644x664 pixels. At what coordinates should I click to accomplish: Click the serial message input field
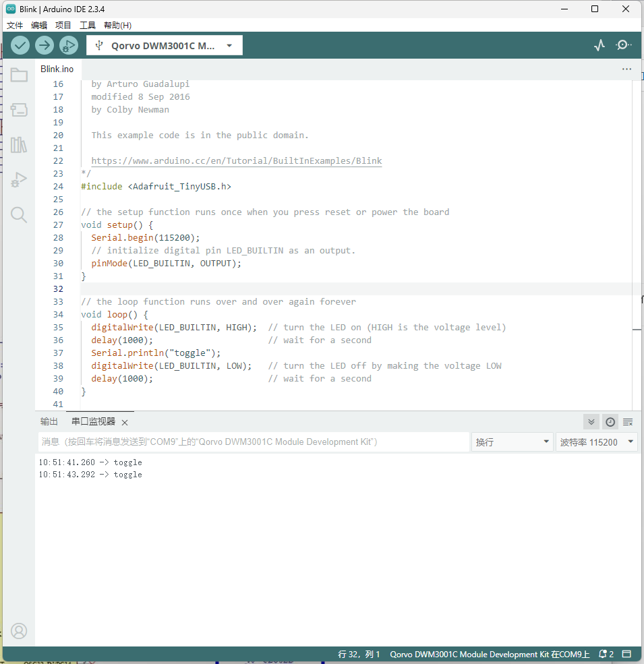pos(254,442)
